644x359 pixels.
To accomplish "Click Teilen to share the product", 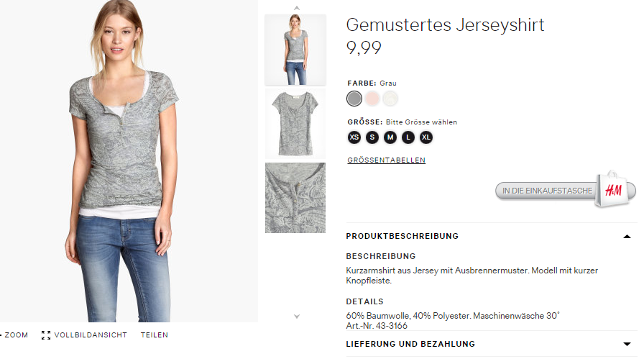I will [154, 335].
